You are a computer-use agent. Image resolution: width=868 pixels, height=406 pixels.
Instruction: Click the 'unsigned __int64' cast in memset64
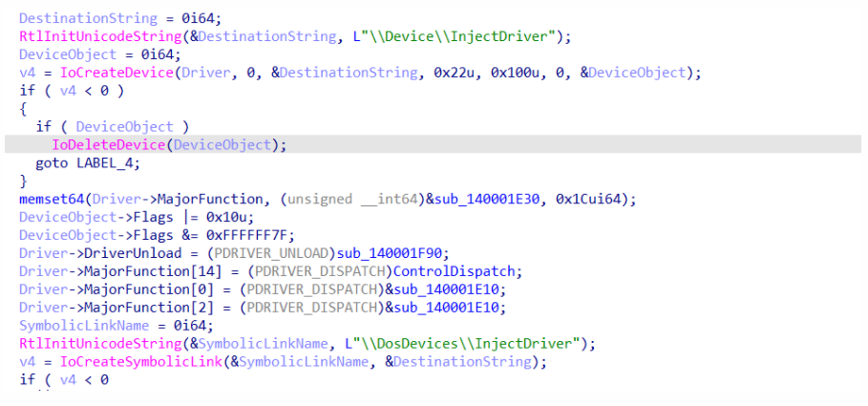(x=352, y=200)
